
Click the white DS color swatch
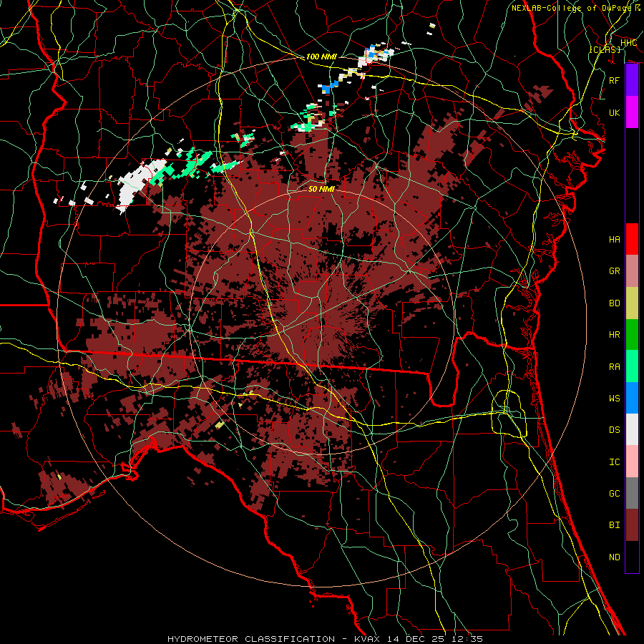click(x=632, y=429)
